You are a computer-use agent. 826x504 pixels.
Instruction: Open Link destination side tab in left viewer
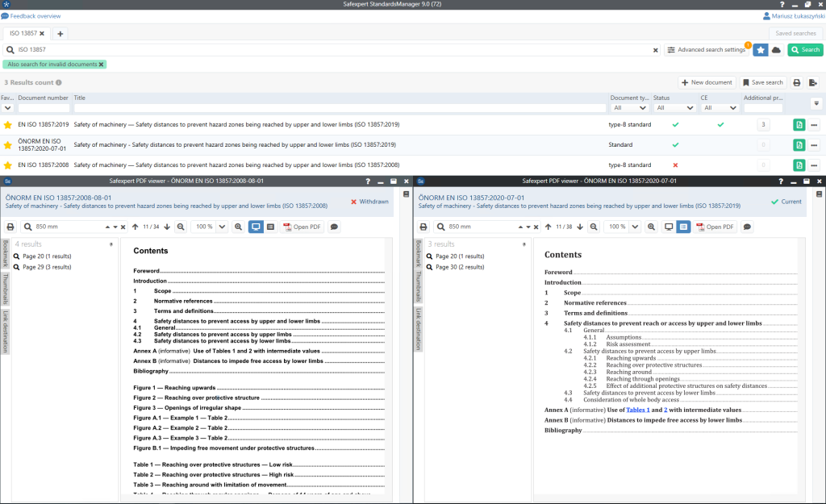(x=6, y=331)
